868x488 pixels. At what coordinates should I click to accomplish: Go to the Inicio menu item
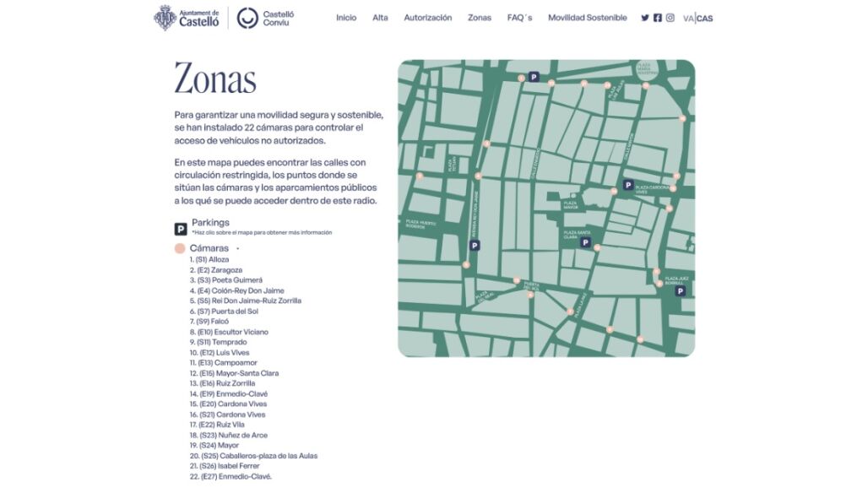pos(346,18)
